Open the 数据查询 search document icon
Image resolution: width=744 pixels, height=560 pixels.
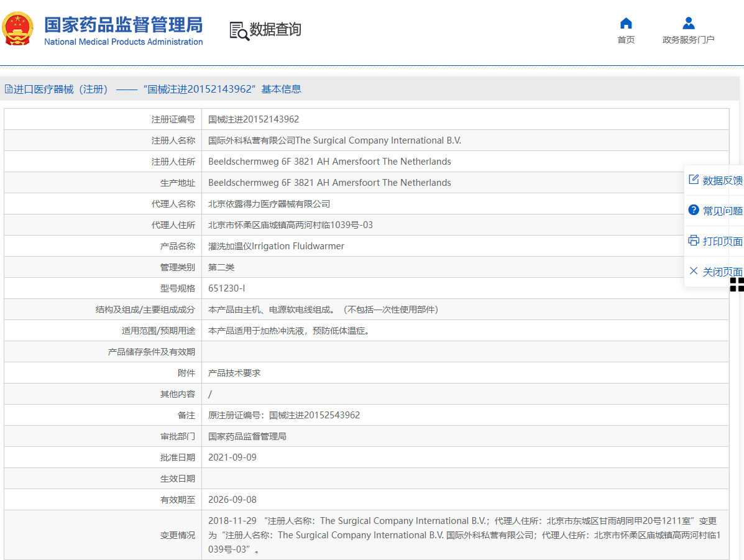pyautogui.click(x=239, y=31)
